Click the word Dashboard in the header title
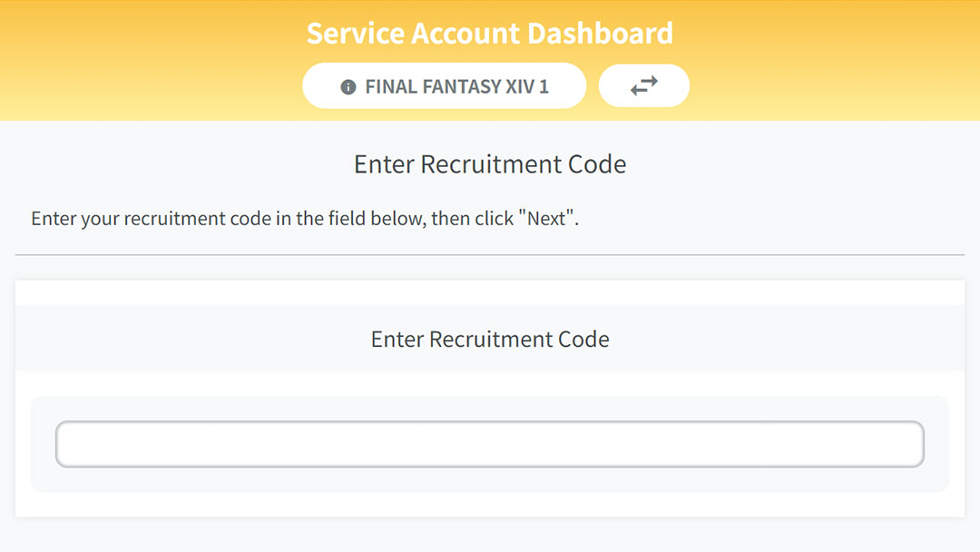 [x=600, y=33]
